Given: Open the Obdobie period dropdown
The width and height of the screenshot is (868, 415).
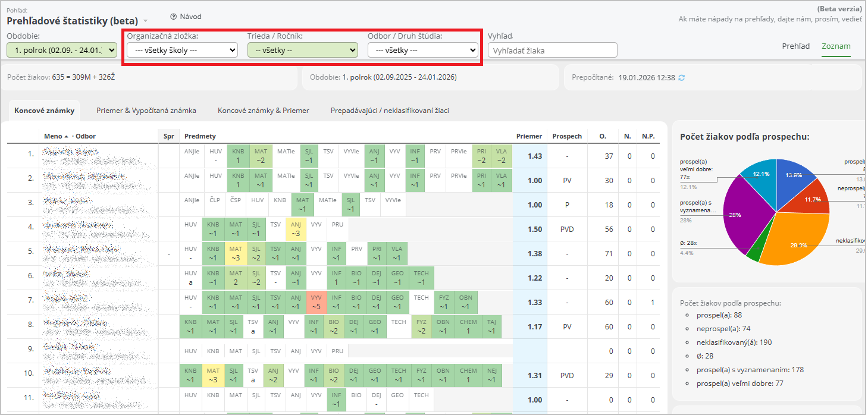Looking at the screenshot, I should (62, 51).
